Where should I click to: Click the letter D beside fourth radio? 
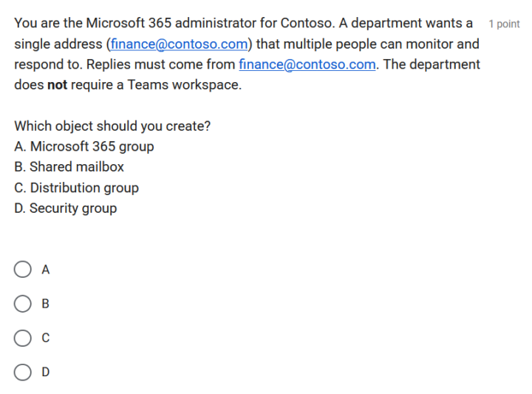(46, 372)
